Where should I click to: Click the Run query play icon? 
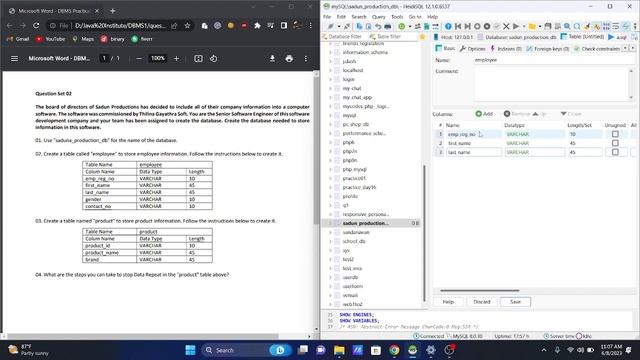click(516, 26)
